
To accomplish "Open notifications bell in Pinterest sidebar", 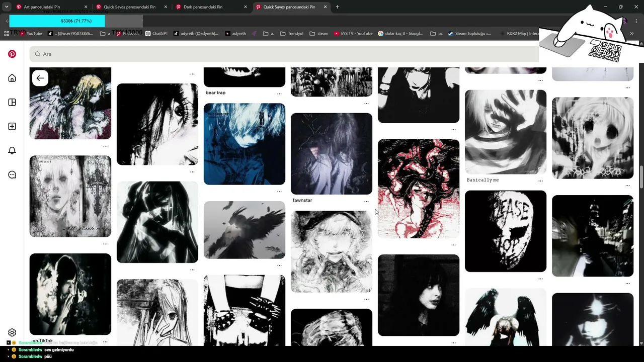I will (12, 150).
